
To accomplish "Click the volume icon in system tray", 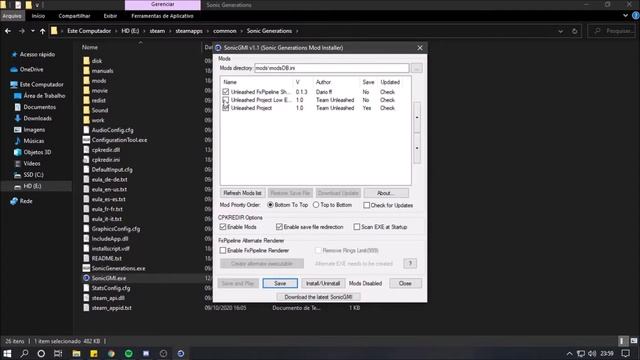I will [x=592, y=353].
